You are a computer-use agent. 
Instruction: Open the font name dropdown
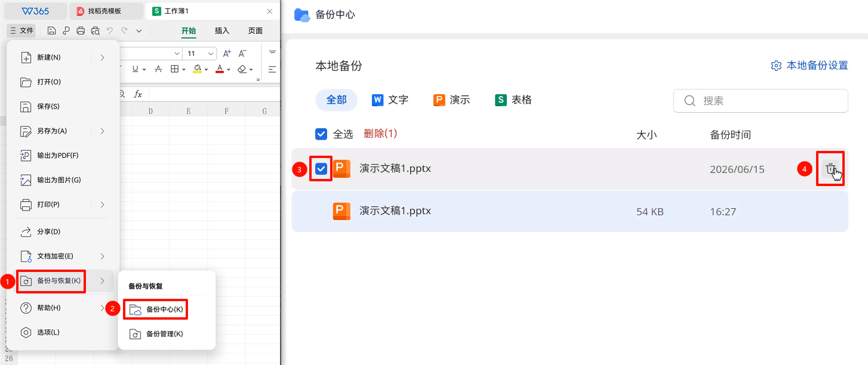[177, 54]
